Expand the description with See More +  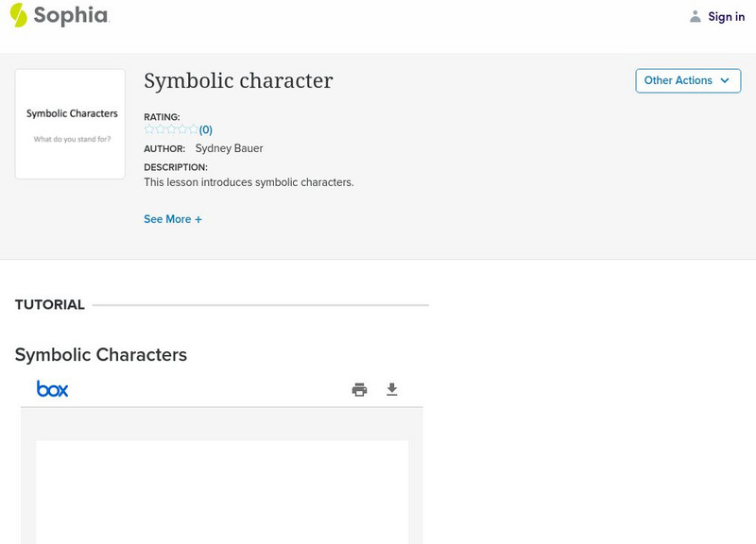173,219
